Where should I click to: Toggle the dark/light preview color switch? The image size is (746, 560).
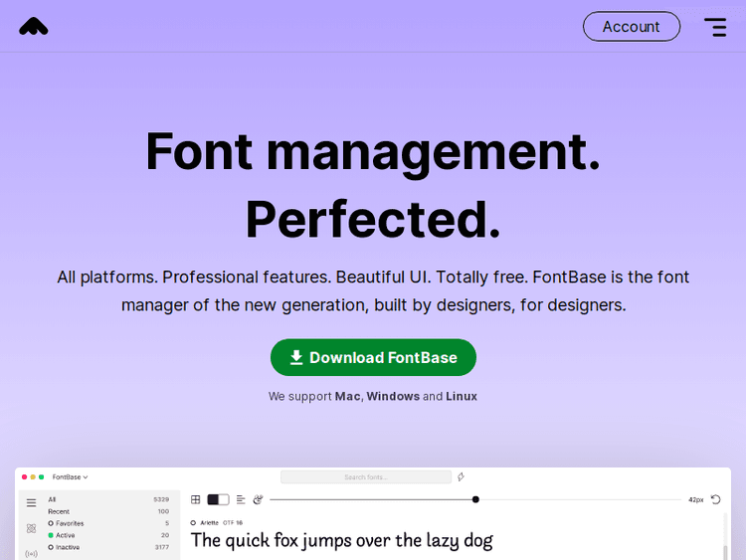[x=218, y=499]
